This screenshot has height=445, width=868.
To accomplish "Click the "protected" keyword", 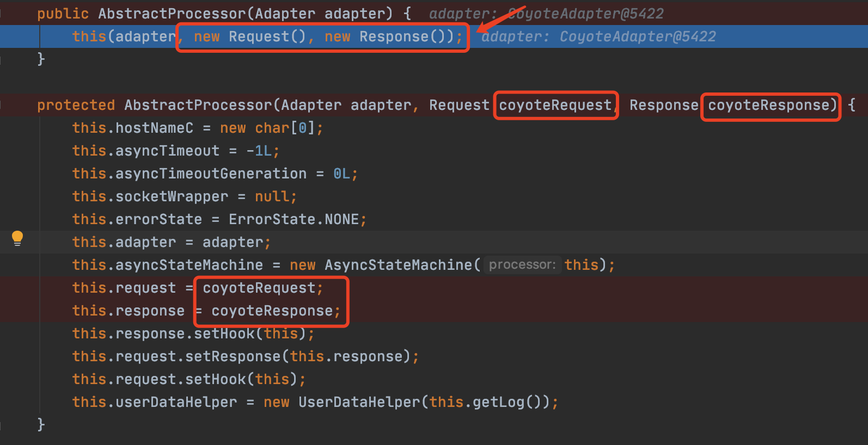I will 76,105.
